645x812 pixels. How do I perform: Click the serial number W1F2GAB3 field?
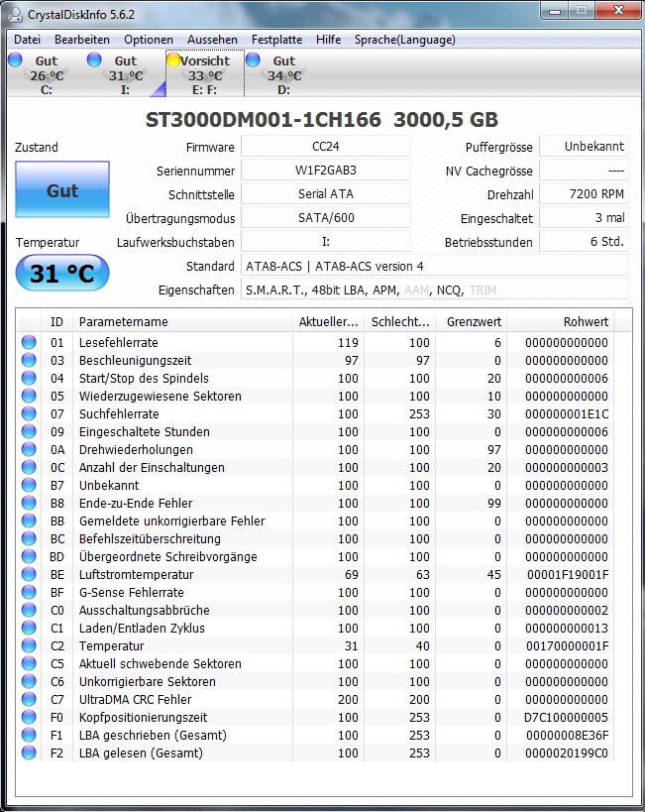326,171
